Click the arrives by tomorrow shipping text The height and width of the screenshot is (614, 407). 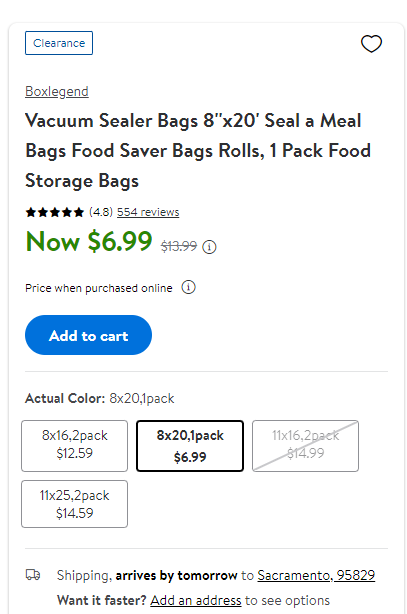[176, 575]
